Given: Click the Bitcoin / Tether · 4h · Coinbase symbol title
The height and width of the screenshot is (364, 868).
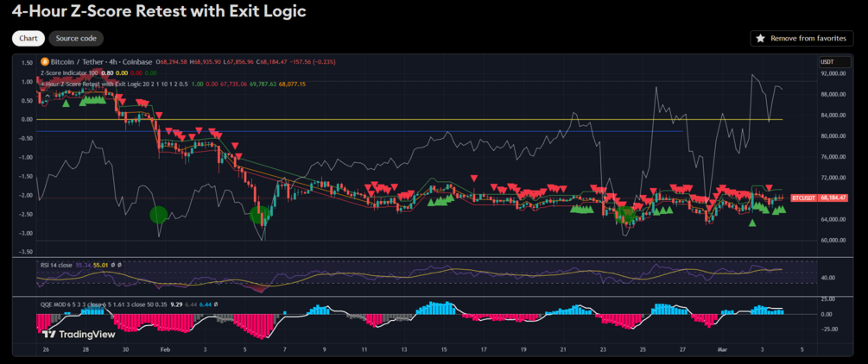Looking at the screenshot, I should (x=101, y=62).
